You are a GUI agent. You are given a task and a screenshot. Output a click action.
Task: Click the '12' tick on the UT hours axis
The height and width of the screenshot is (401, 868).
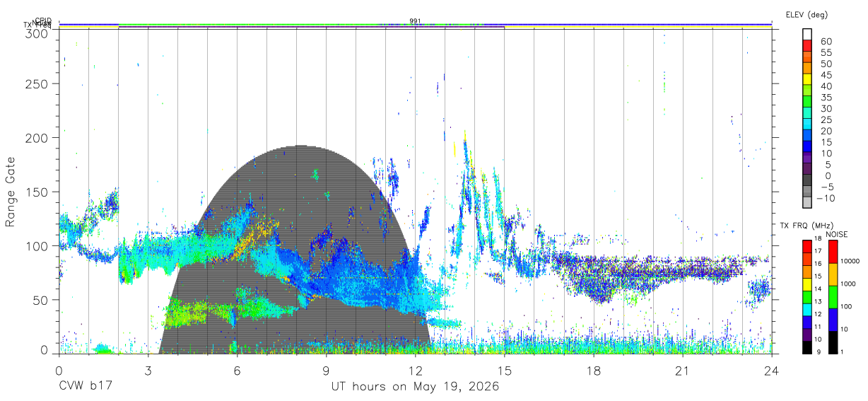(x=416, y=371)
